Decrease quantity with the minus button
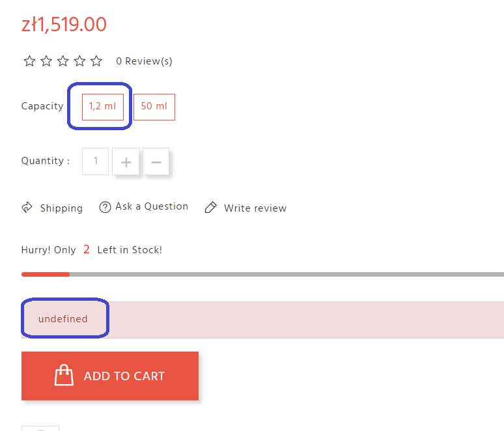This screenshot has height=431, width=504. (x=156, y=162)
